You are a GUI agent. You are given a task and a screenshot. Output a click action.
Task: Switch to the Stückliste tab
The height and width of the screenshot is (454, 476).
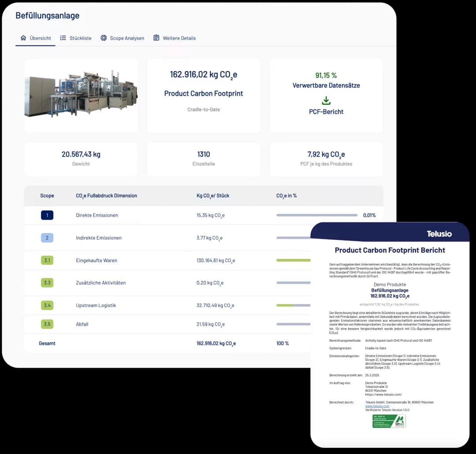pos(76,38)
